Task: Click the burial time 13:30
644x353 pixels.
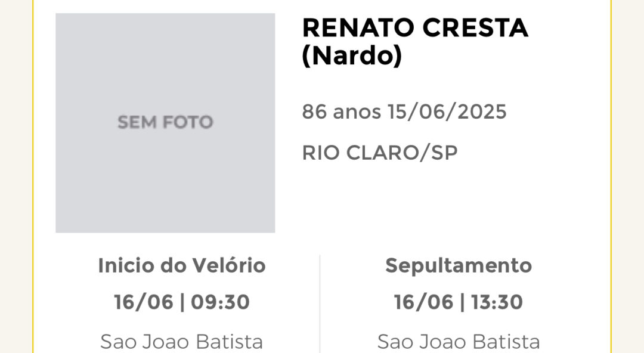Action: pyautogui.click(x=497, y=302)
